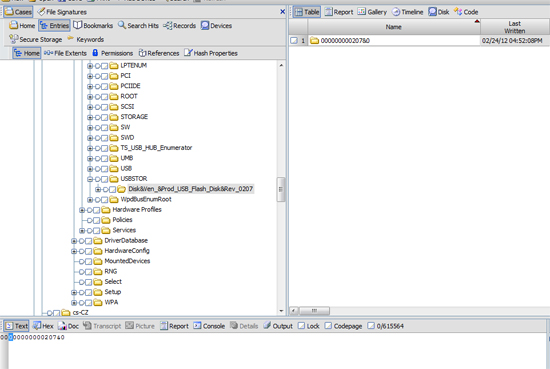
Task: Select the WpdBusEnumRoot folder
Action: (x=146, y=199)
